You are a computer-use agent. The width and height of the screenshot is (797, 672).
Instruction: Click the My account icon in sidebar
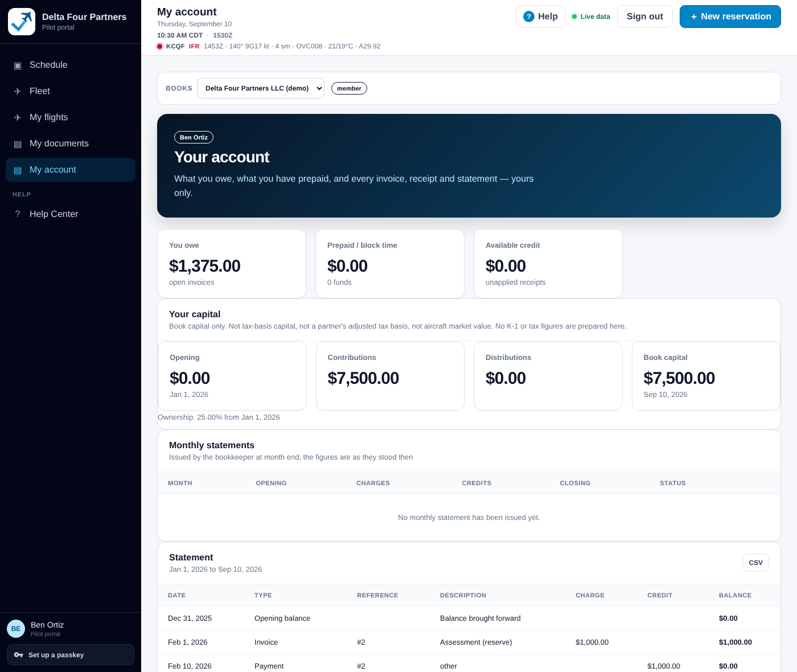point(18,170)
